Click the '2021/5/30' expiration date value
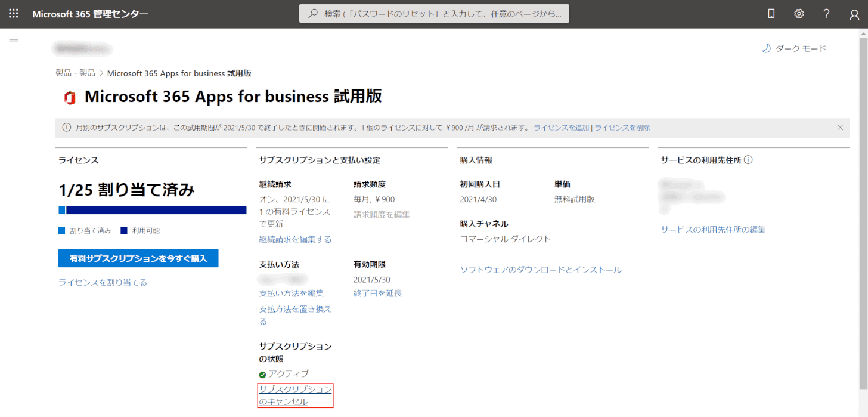868x417 pixels. click(x=371, y=279)
